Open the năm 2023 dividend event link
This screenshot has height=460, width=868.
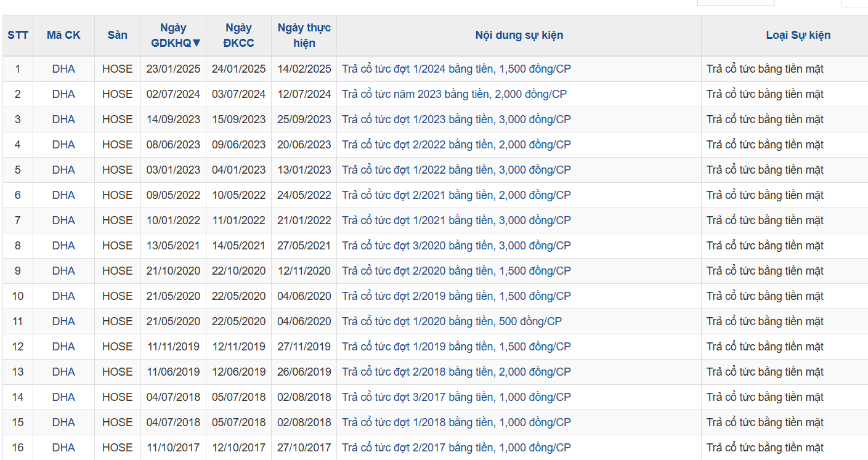click(x=454, y=94)
